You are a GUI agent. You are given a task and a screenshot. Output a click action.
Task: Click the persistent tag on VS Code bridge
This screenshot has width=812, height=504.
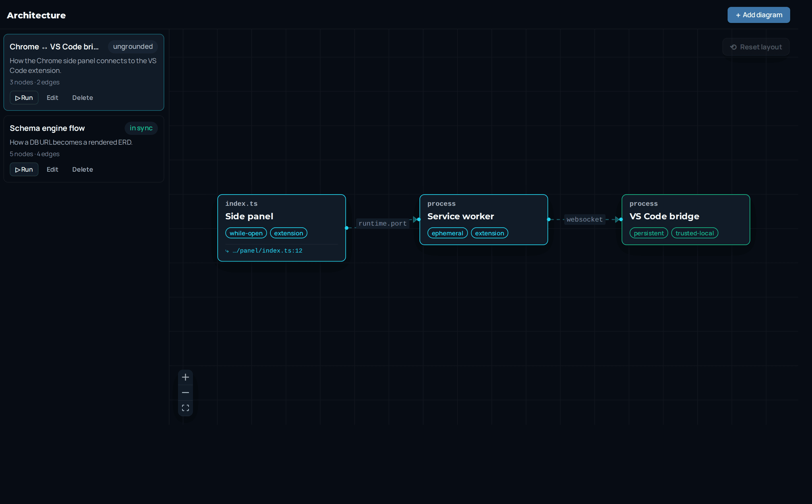click(x=649, y=233)
